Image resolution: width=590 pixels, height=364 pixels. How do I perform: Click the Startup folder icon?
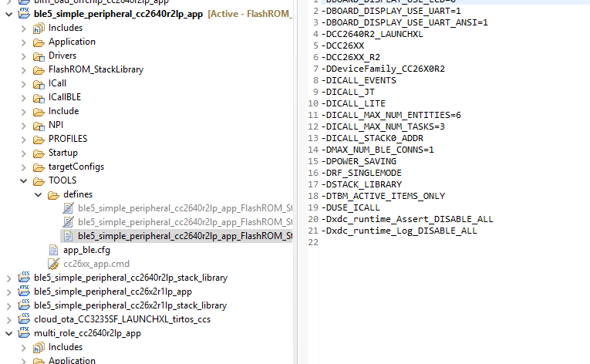tap(39, 153)
